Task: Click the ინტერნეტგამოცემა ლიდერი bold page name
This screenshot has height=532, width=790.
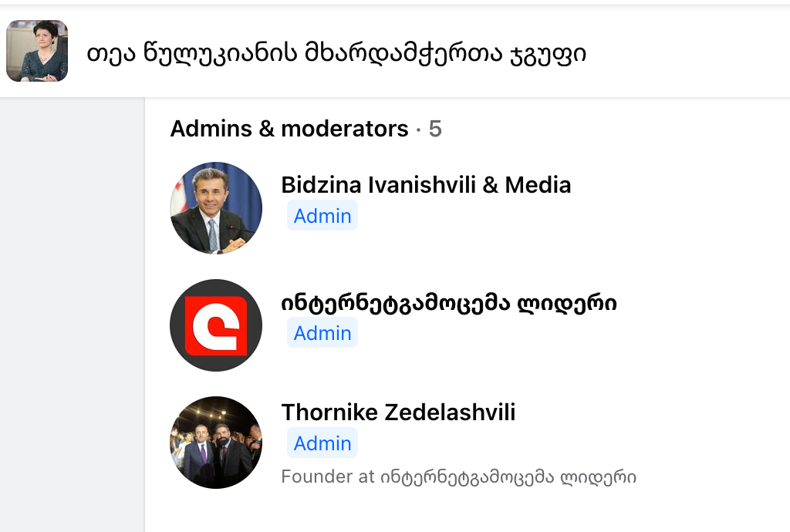Action: click(x=449, y=303)
